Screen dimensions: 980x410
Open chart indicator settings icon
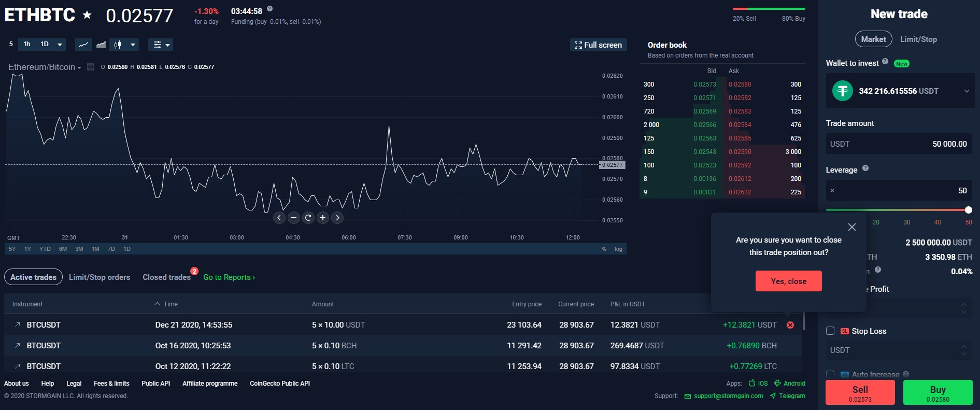coord(158,45)
